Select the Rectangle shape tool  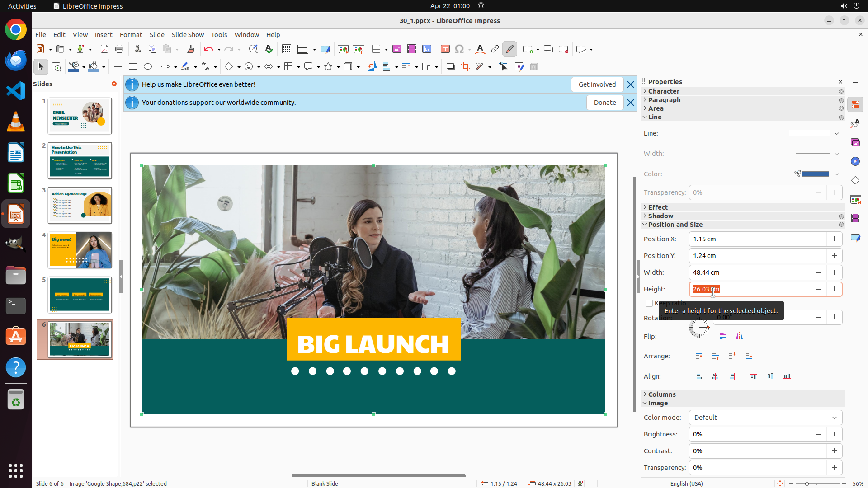(132, 67)
